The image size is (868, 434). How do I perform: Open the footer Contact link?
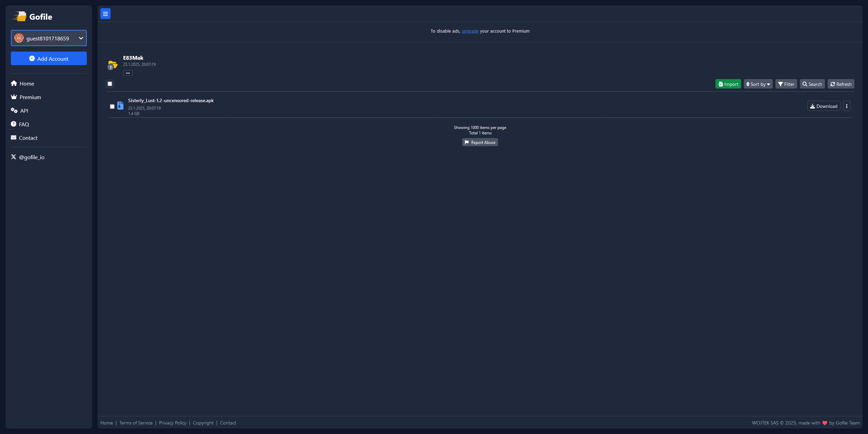tap(228, 423)
